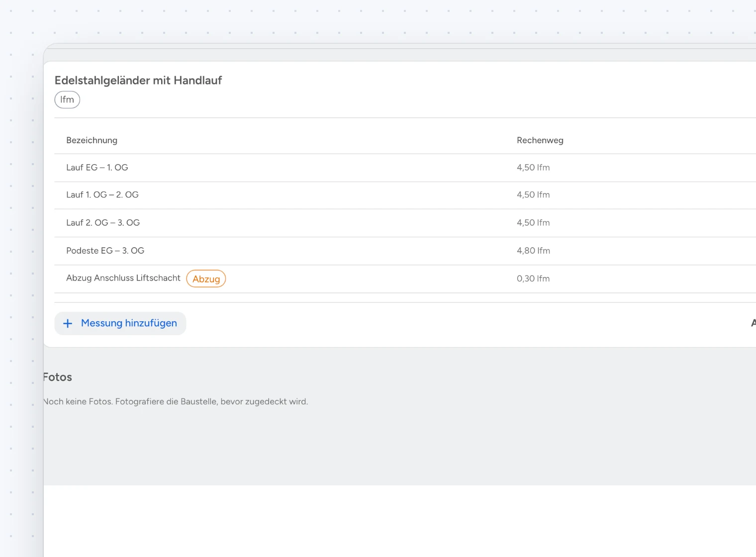The image size is (756, 557).
Task: Click the 4,80 lfm value
Action: (x=533, y=251)
